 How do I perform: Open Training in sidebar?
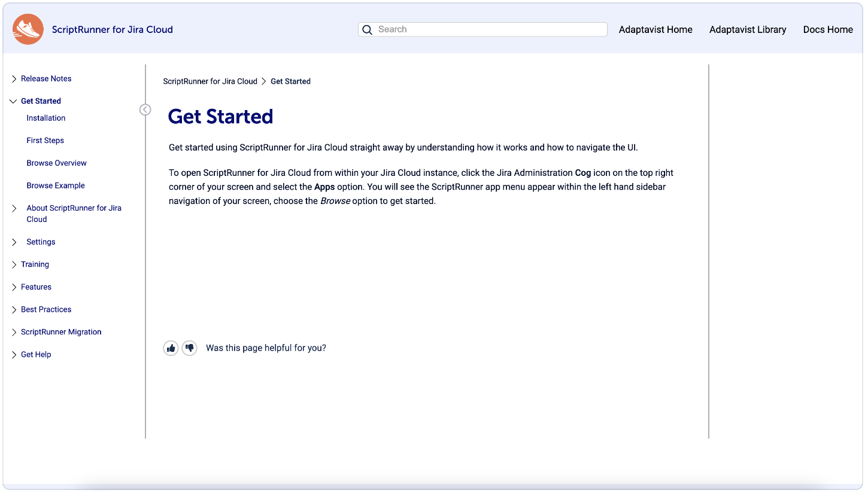click(35, 264)
